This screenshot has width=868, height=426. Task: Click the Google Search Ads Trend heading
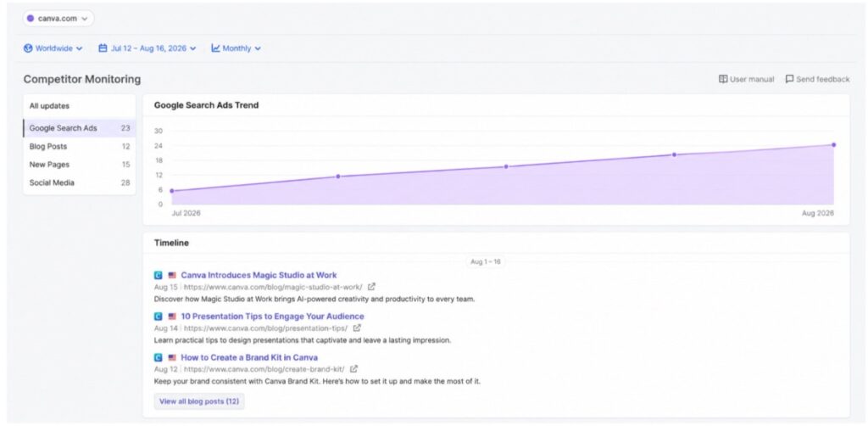click(x=207, y=105)
